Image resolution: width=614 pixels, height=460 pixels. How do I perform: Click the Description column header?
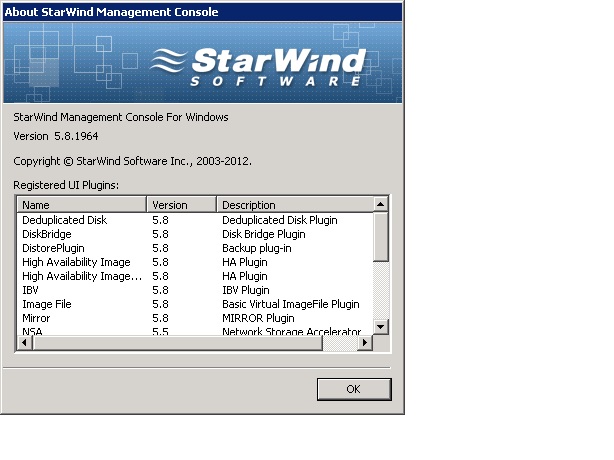pyautogui.click(x=295, y=205)
